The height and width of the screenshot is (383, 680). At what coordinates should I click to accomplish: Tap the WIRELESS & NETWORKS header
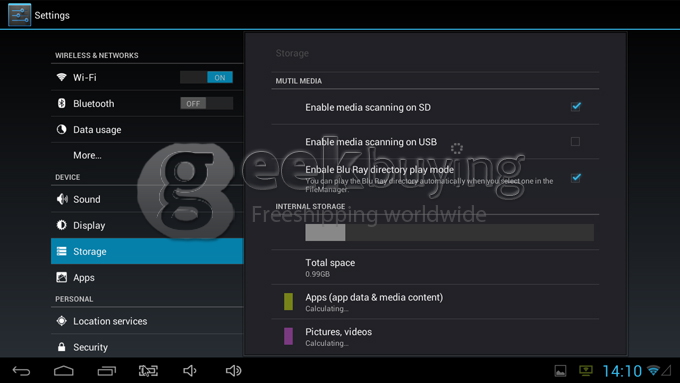[97, 56]
